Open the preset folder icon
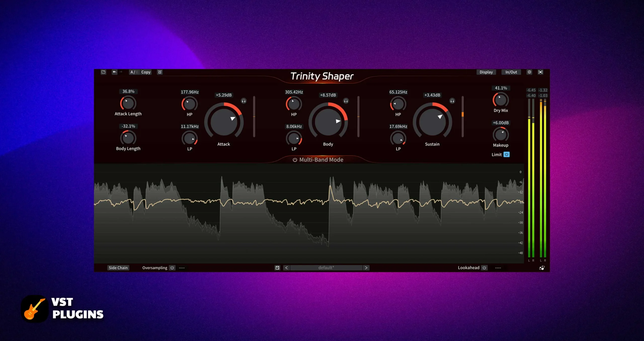The image size is (644, 341). pyautogui.click(x=103, y=72)
